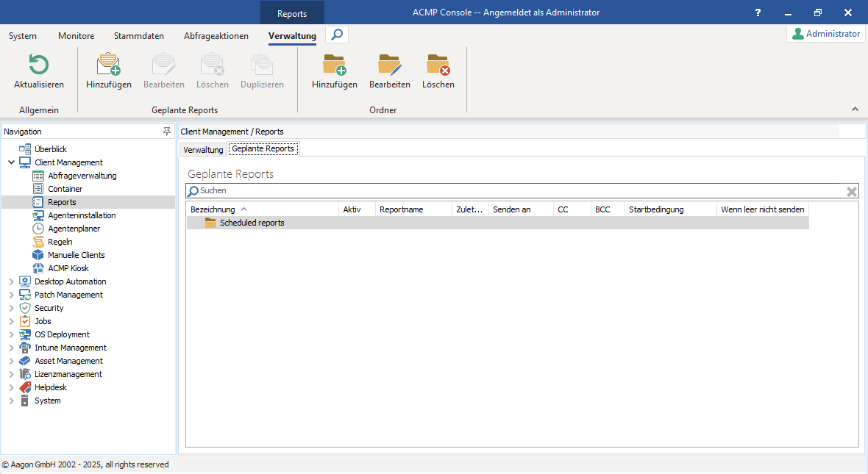Collapse the ribbon with the chevron
Screen dimensions: 868x474
[855, 109]
